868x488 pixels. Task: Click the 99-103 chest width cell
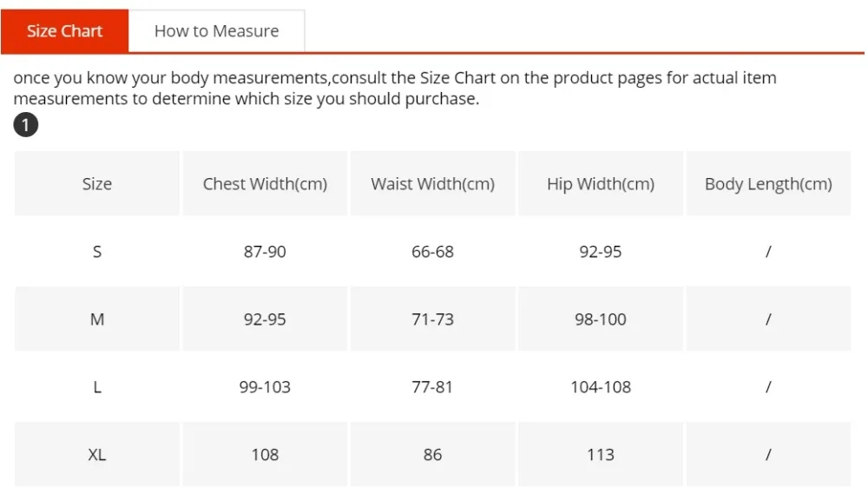pyautogui.click(x=265, y=386)
